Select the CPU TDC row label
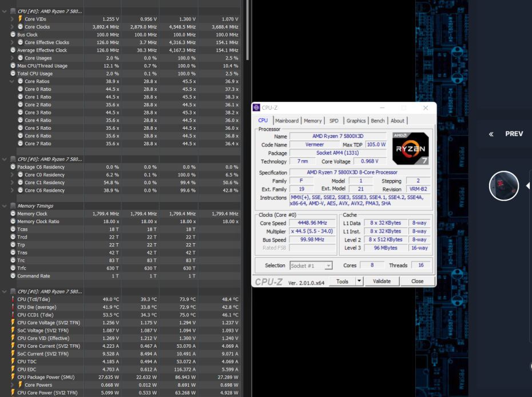 pyautogui.click(x=26, y=362)
